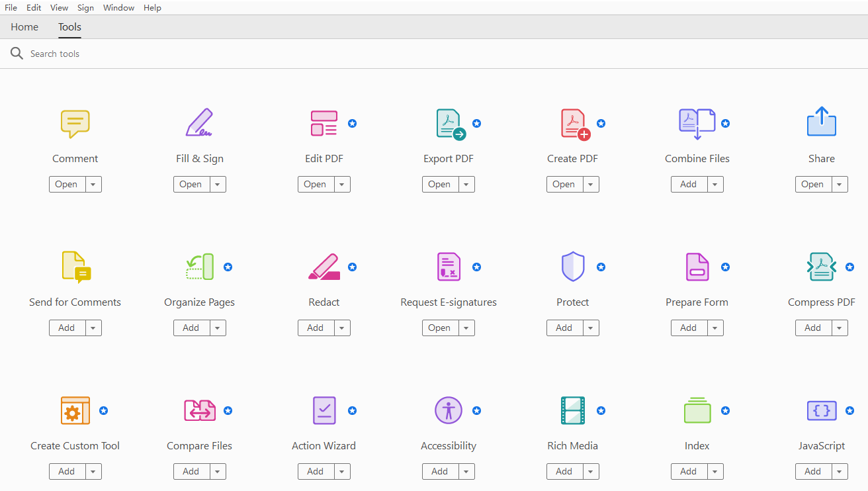Select the Protect shield icon
Image resolution: width=868 pixels, height=491 pixels.
[573, 267]
